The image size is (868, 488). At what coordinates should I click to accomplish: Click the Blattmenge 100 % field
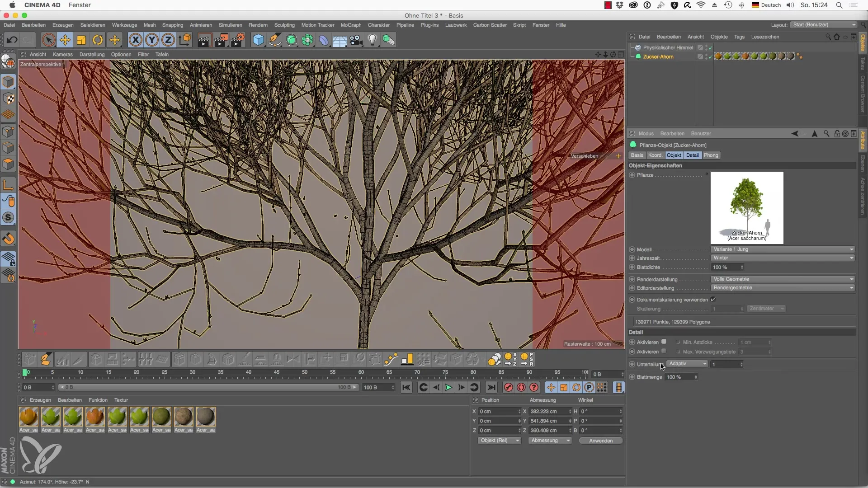click(x=681, y=377)
